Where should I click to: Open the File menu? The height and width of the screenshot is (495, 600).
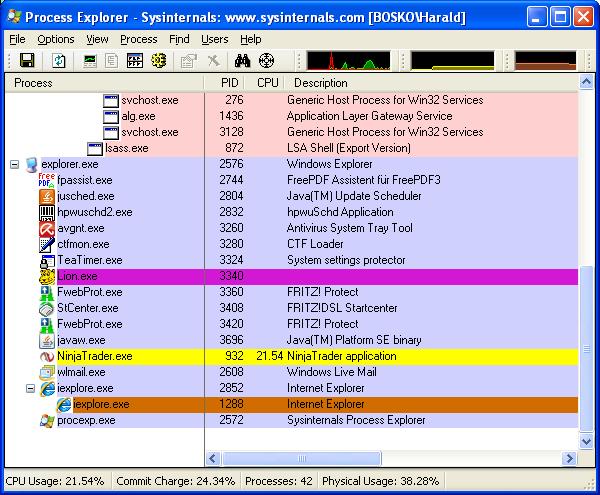click(17, 39)
